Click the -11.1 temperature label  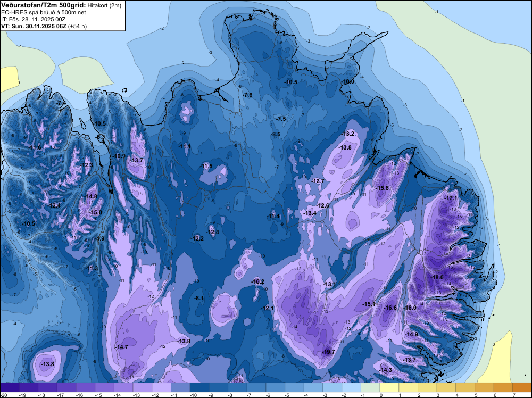pos(185,146)
